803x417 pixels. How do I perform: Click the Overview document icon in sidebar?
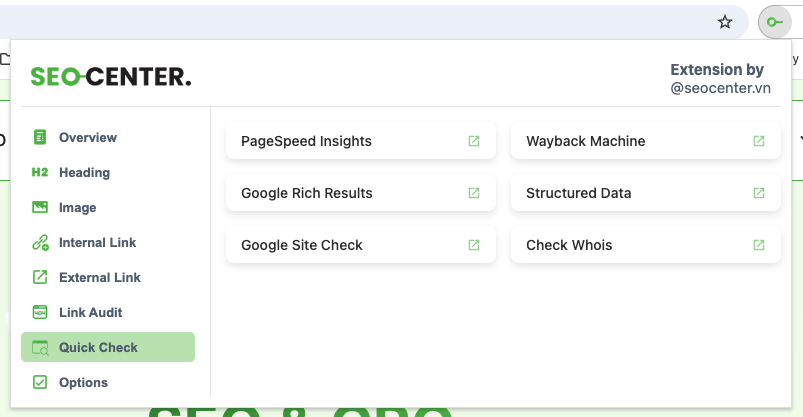pyautogui.click(x=40, y=137)
